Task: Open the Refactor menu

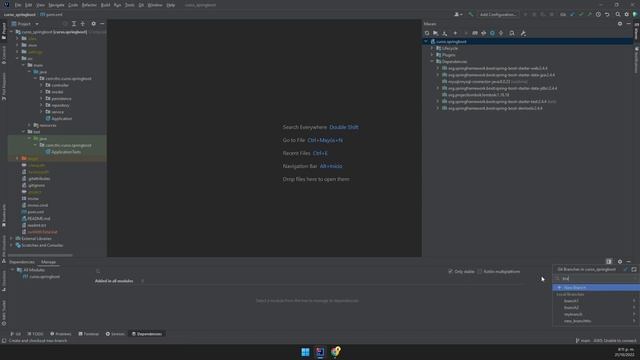Action: 89,5
